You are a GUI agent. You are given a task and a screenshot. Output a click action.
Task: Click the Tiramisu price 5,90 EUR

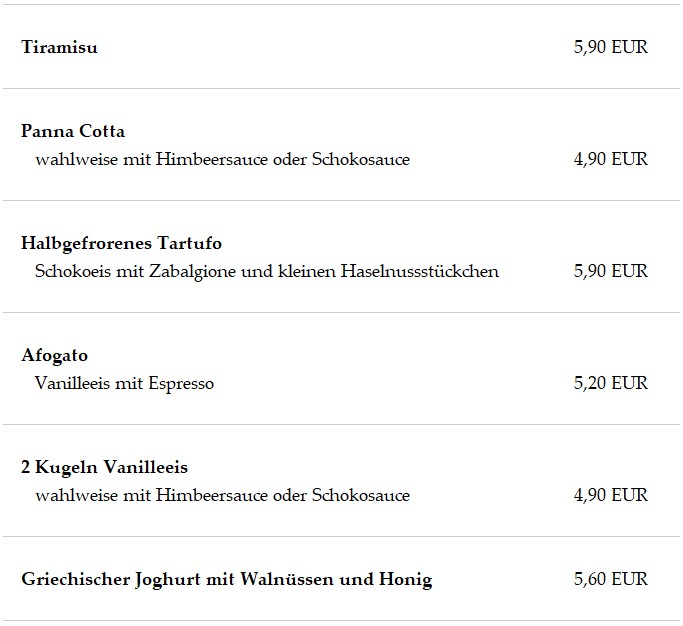pyautogui.click(x=610, y=47)
